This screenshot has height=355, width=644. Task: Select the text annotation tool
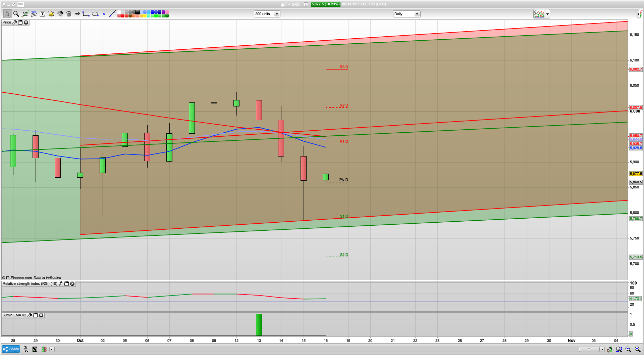[x=43, y=14]
